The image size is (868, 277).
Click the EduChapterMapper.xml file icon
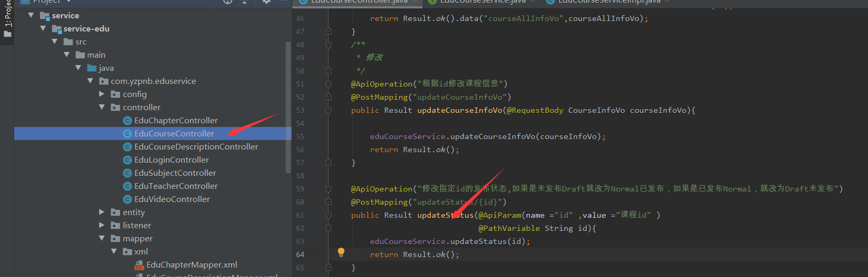click(x=140, y=265)
